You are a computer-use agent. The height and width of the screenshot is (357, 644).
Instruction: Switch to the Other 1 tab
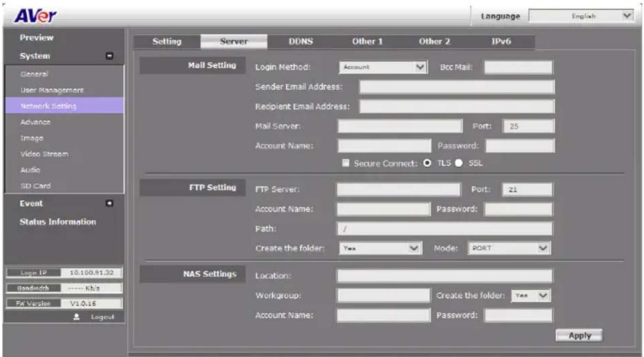[367, 42]
